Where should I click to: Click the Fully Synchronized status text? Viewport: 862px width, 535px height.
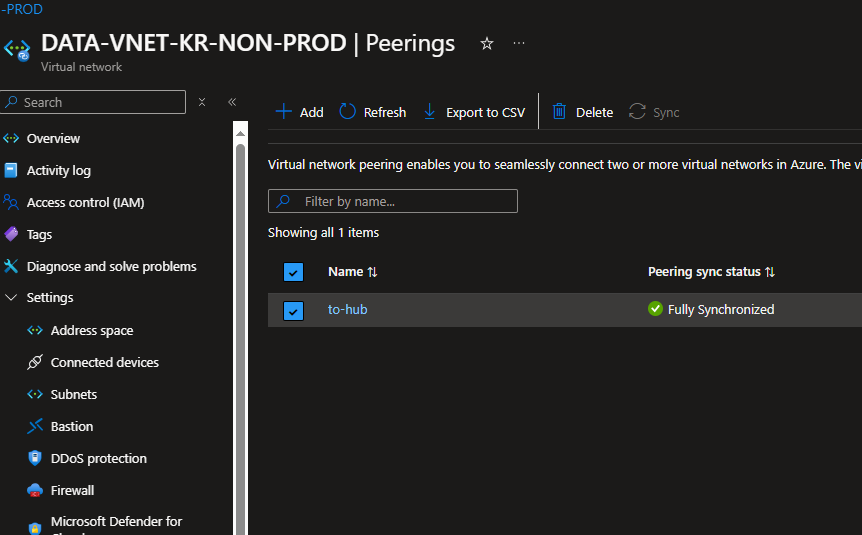[721, 310]
